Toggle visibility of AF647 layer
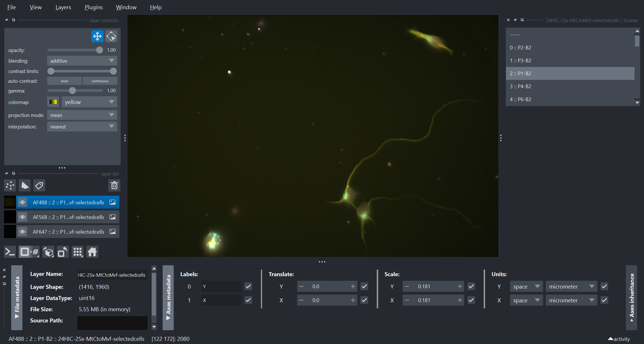The image size is (644, 344). click(22, 232)
